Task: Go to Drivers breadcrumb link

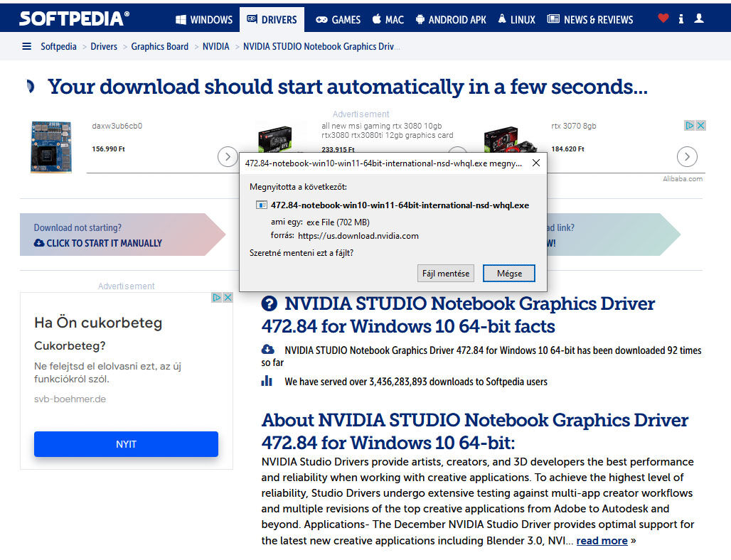Action: point(104,46)
